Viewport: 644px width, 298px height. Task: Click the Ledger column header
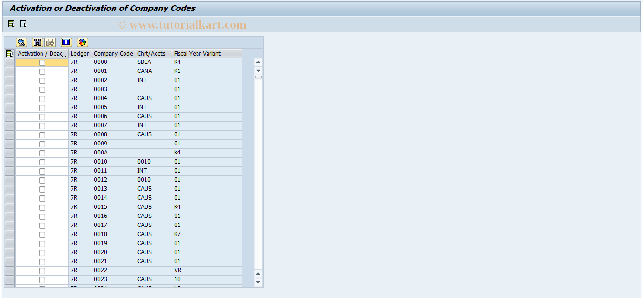(x=80, y=54)
